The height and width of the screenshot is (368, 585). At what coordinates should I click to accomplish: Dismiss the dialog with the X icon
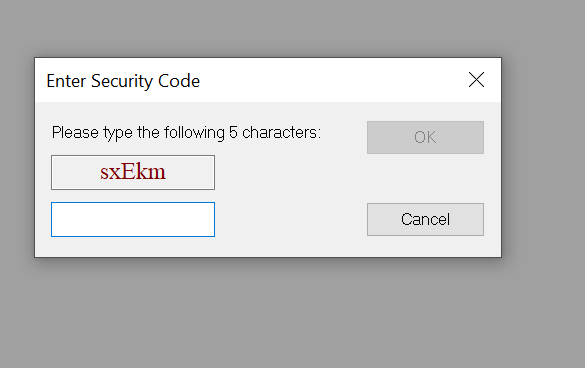point(476,80)
